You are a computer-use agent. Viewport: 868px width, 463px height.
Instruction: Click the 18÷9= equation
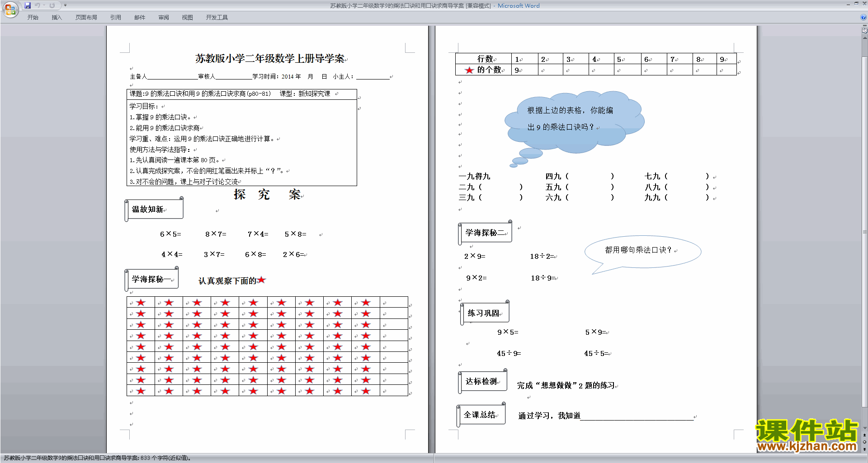(x=543, y=278)
